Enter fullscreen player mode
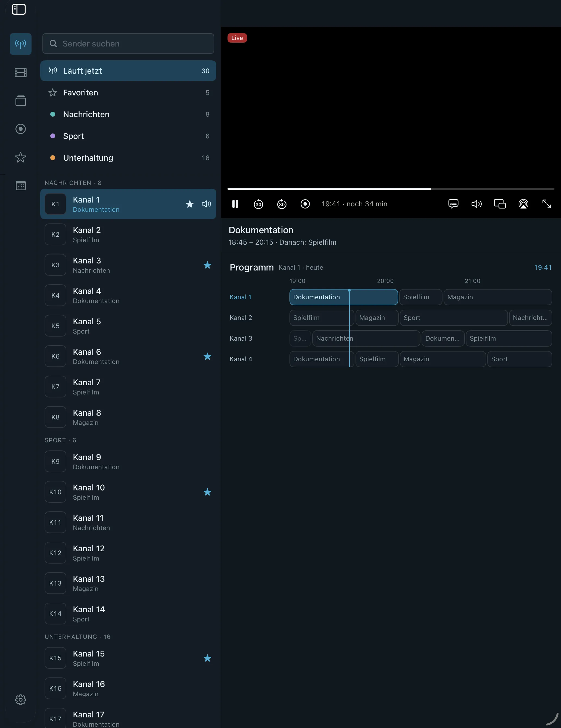The height and width of the screenshot is (728, 561). click(547, 204)
